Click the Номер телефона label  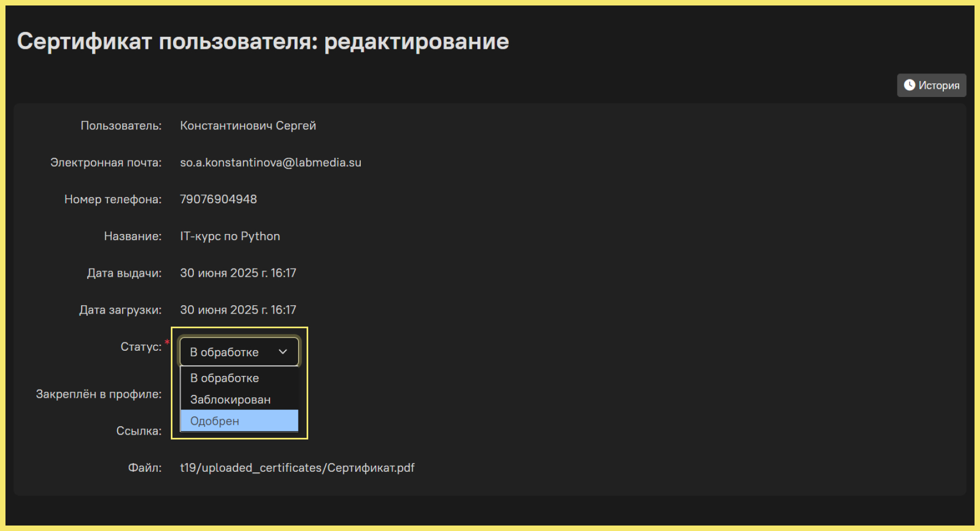tap(113, 199)
